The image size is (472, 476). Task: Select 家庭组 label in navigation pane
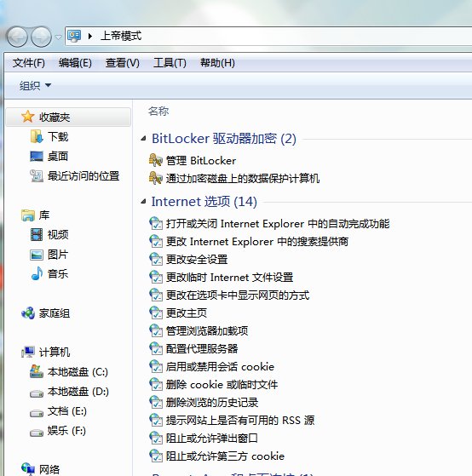pos(55,313)
